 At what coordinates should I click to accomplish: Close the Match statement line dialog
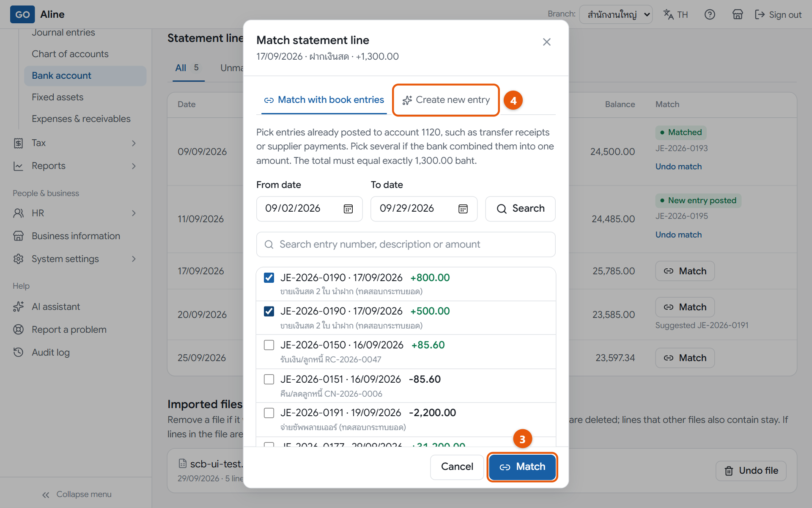547,42
